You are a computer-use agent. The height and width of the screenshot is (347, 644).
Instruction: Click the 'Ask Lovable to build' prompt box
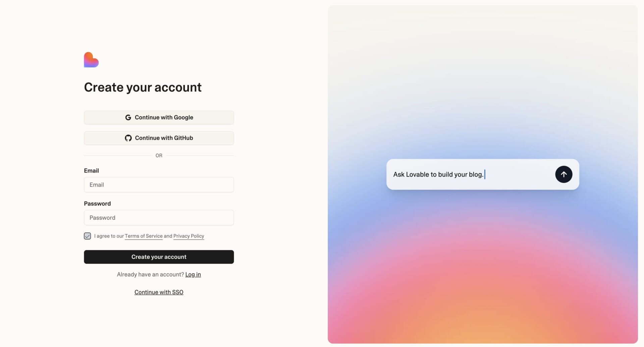483,174
